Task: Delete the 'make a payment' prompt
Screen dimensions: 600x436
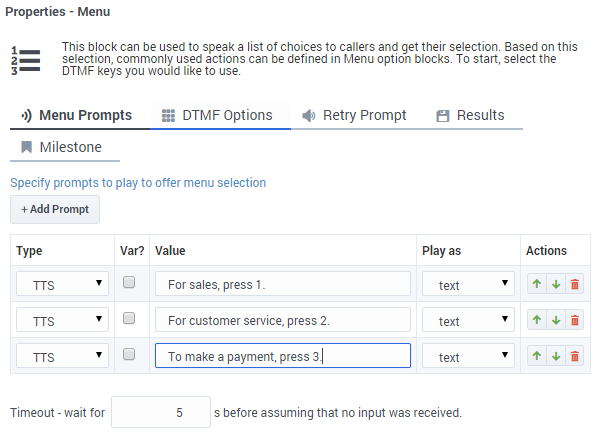Action: click(x=574, y=356)
